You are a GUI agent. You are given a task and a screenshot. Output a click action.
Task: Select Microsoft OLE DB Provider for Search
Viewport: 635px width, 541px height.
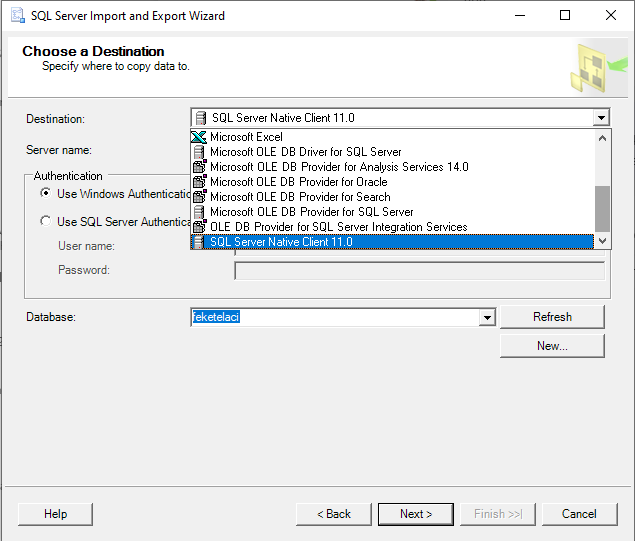point(392,197)
